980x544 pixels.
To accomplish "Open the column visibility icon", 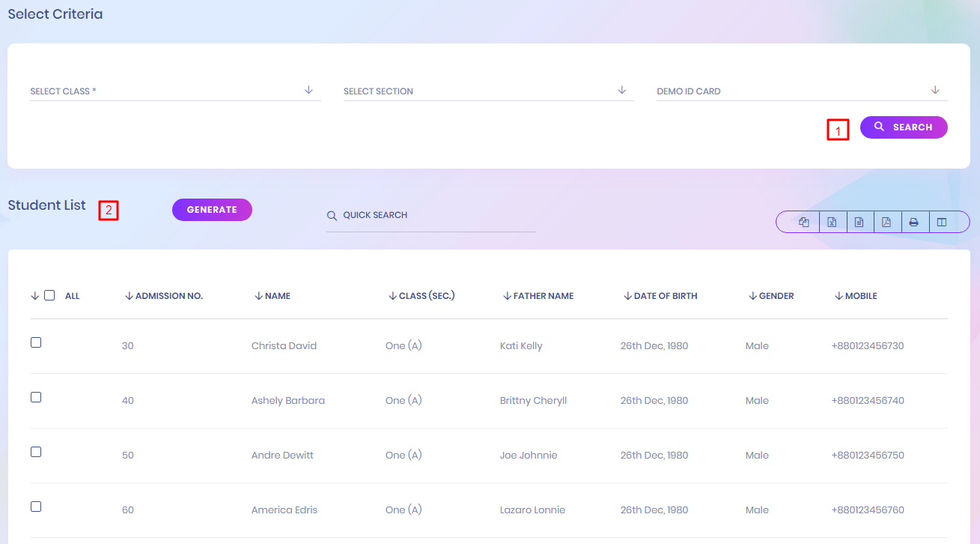I will [x=942, y=222].
